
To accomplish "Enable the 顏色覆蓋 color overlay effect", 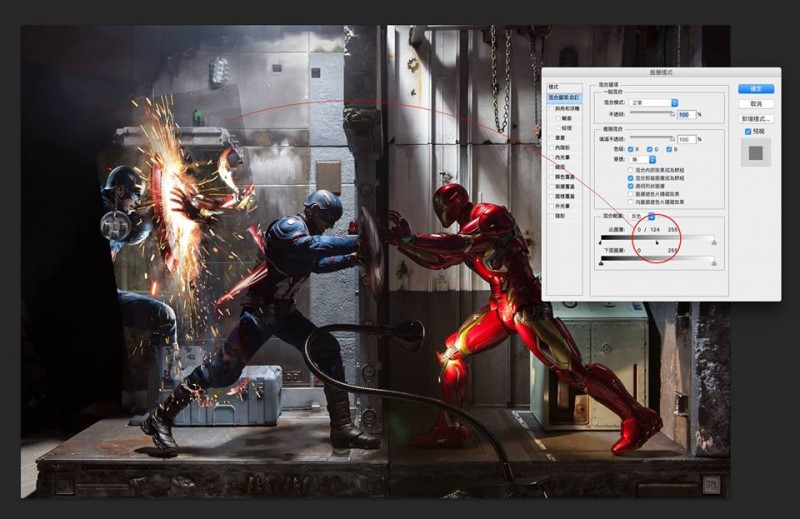I will [551, 177].
